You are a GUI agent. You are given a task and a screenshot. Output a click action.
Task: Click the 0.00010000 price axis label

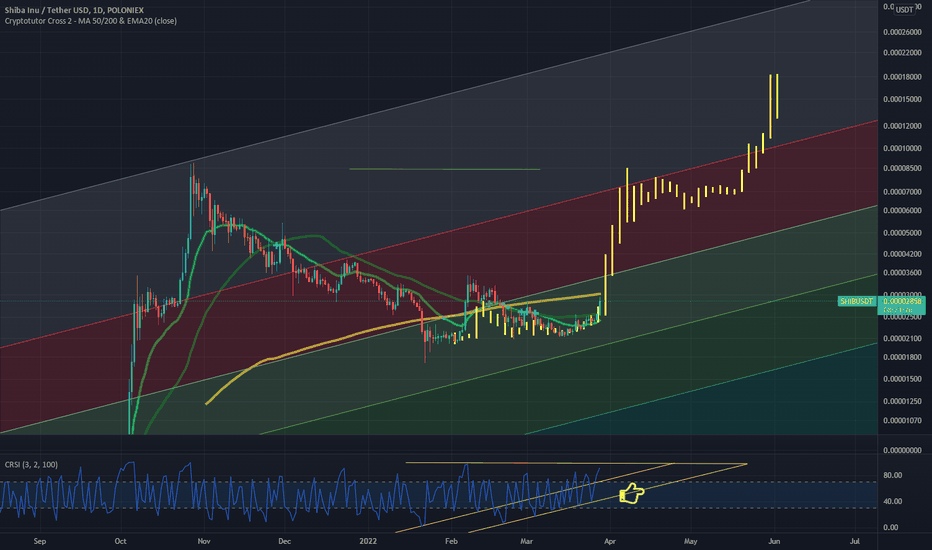point(902,148)
